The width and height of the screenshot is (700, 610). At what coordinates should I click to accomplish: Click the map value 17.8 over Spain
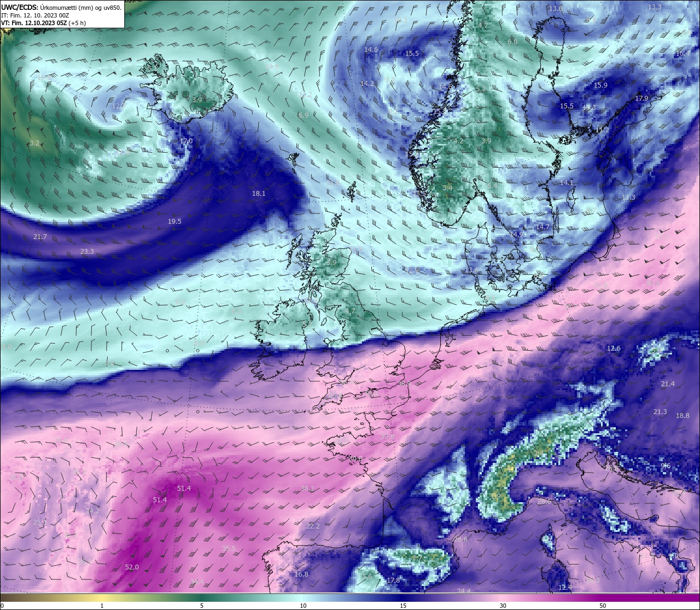click(394, 580)
